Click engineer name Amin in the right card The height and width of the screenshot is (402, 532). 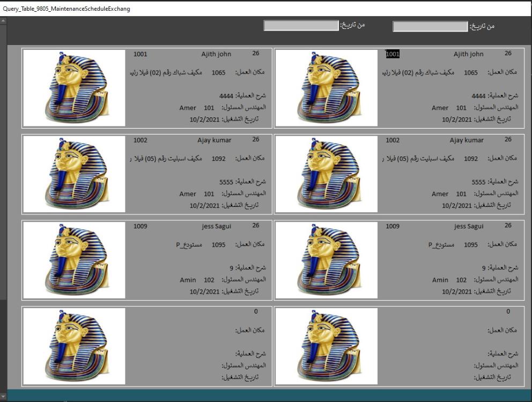click(x=440, y=280)
